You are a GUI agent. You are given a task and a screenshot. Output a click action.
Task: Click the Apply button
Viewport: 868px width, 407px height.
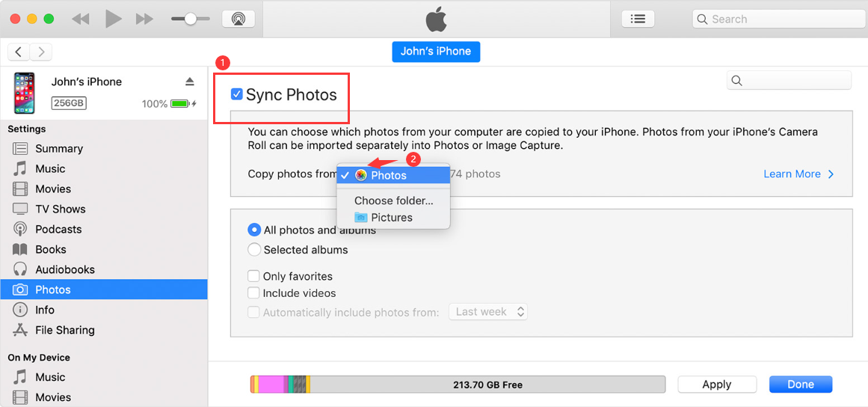click(x=716, y=385)
